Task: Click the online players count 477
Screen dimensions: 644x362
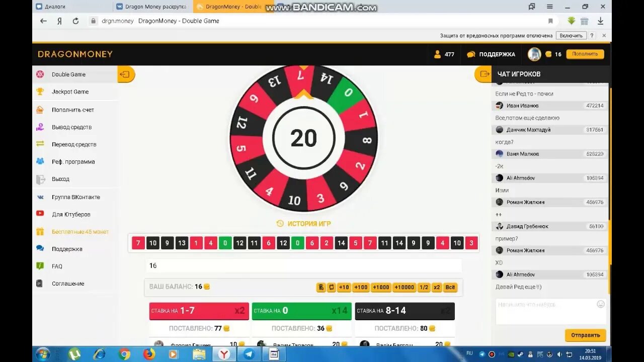Action: pyautogui.click(x=444, y=54)
